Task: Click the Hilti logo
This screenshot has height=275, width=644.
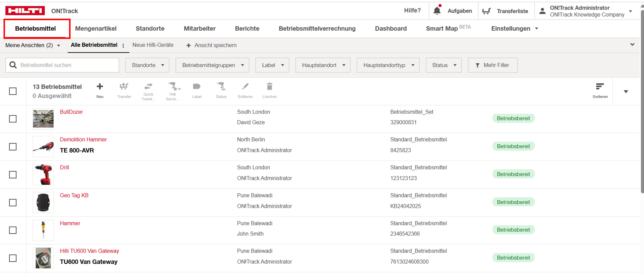Action: (25, 11)
